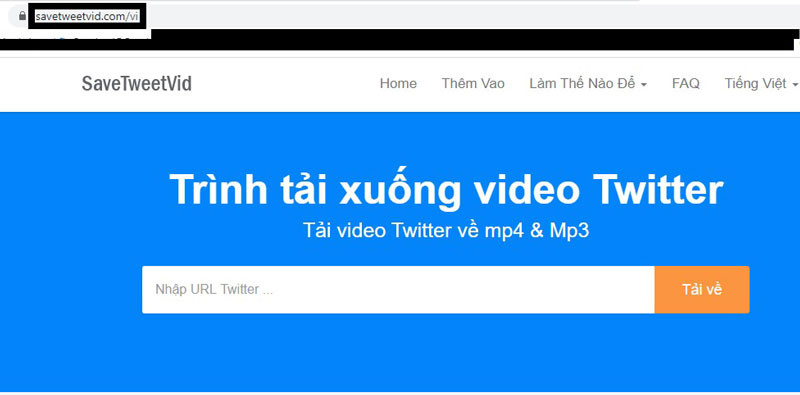Click the orange Tải về button
Screen dimensions: 800x395
click(x=702, y=289)
